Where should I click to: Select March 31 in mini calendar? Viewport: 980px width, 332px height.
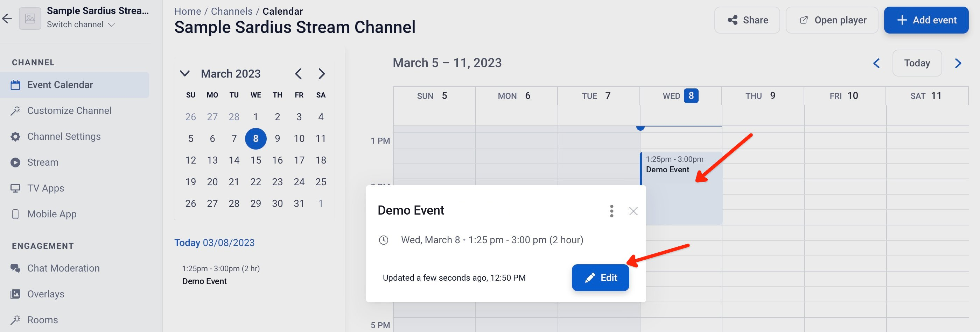pos(299,204)
